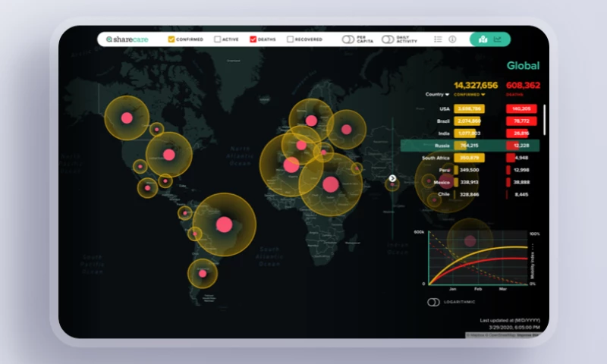Open the Country dropdown
Image resolution: width=607 pixels, height=364 pixels.
click(x=437, y=94)
